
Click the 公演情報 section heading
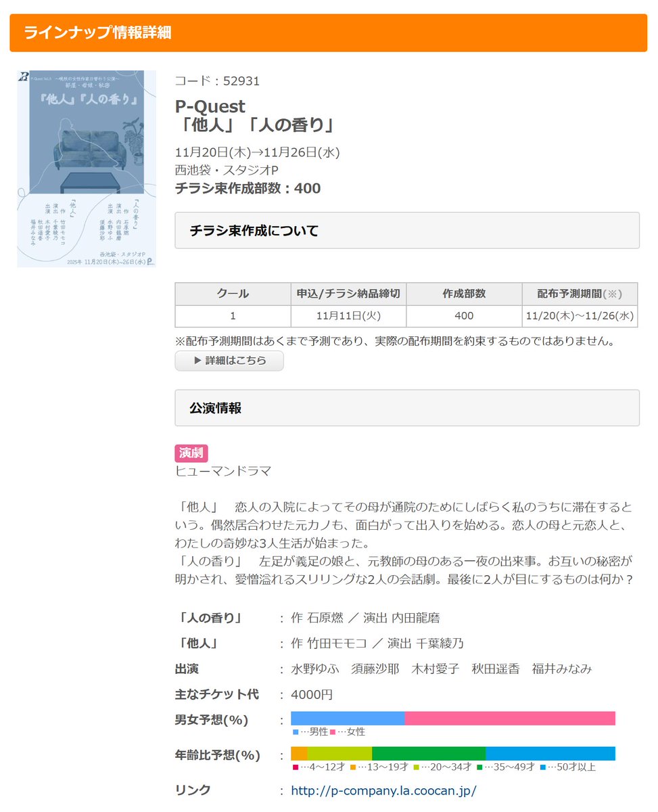pos(407,408)
